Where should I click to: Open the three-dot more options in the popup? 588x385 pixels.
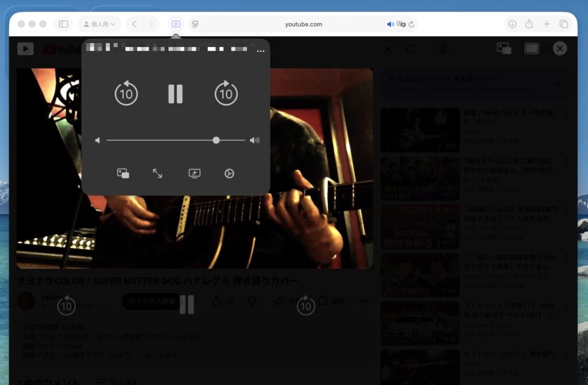[x=261, y=51]
